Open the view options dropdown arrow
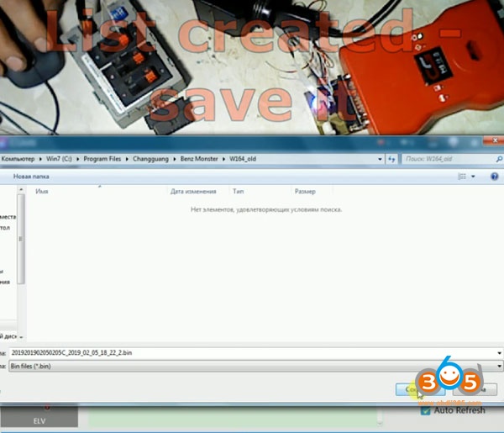The image size is (504, 433). click(473, 177)
